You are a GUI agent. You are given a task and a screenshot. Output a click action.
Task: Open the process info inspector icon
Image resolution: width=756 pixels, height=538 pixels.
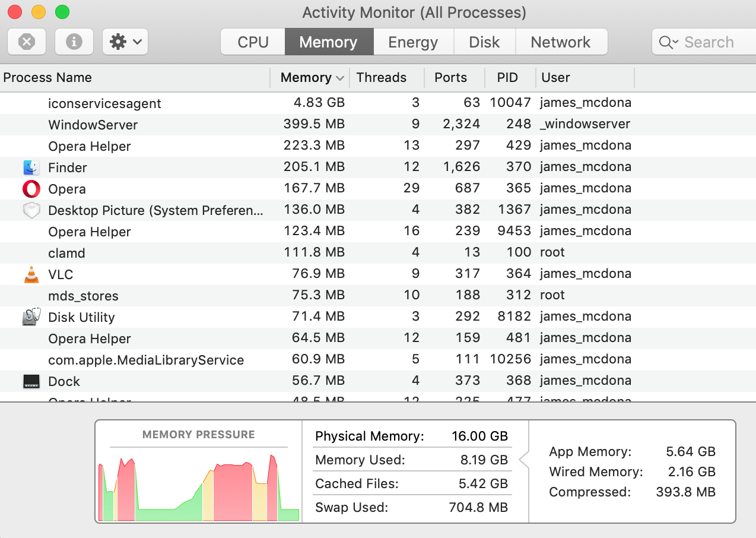(x=74, y=42)
